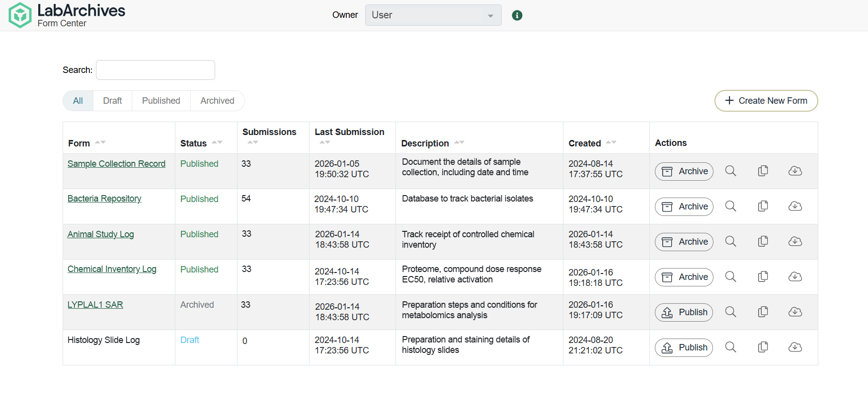
Task: Click created date 2024-08-14 17:37:55 UTC
Action: point(595,169)
